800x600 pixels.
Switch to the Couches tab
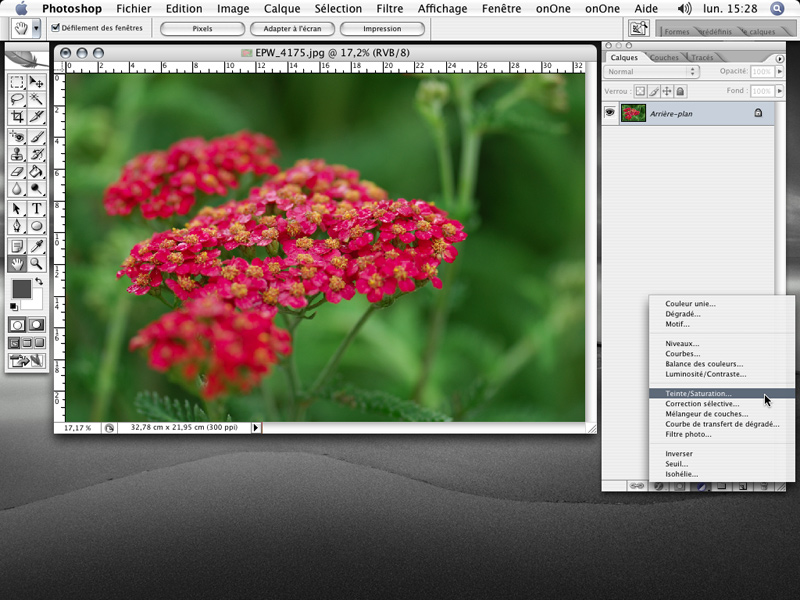[x=664, y=58]
